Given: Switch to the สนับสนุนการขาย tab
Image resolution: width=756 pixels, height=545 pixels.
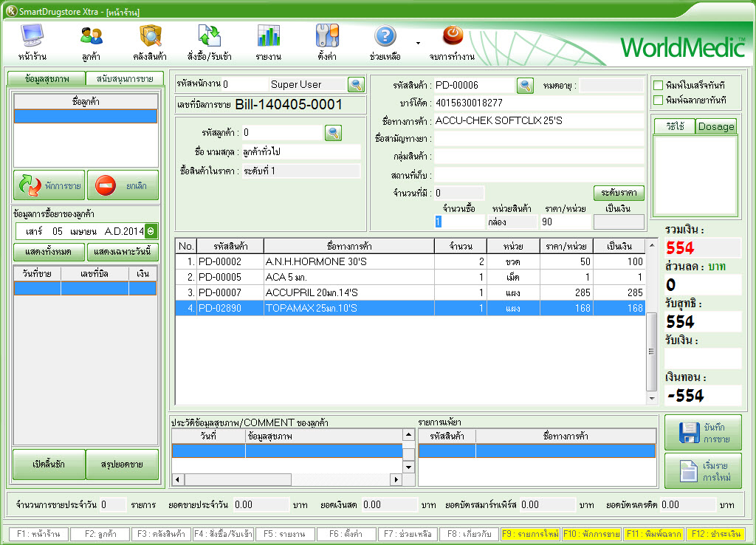Looking at the screenshot, I should pos(124,78).
